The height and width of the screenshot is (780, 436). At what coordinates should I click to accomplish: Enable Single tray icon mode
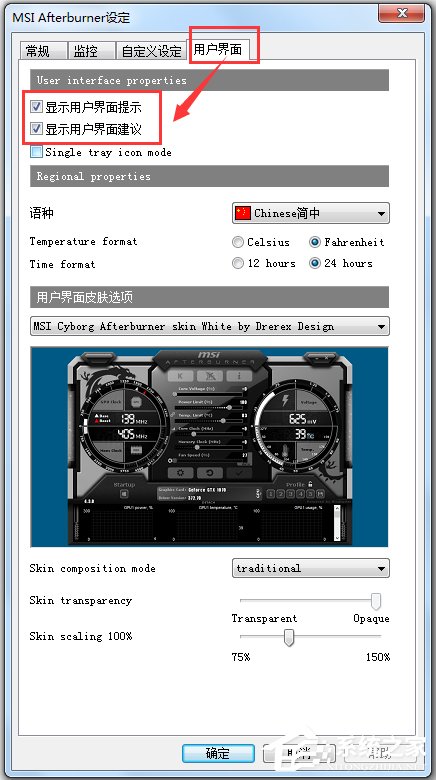click(x=36, y=152)
